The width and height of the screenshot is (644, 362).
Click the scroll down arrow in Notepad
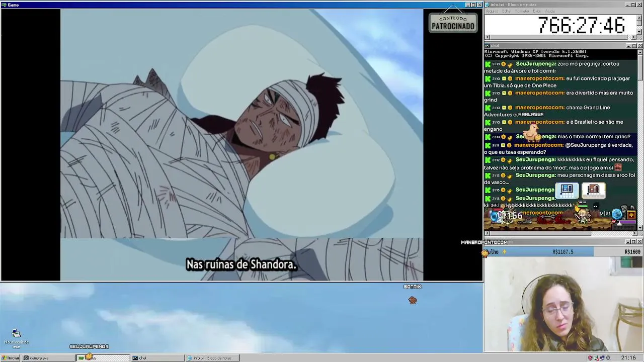tap(640, 32)
